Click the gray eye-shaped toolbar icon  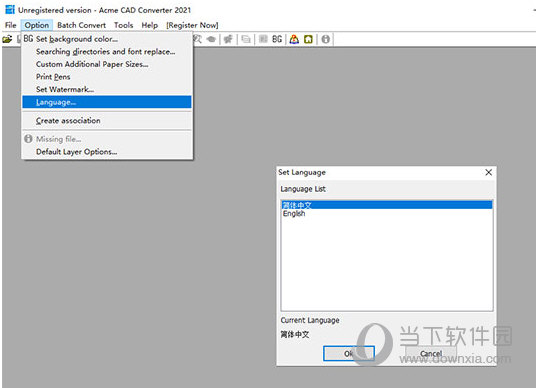212,39
